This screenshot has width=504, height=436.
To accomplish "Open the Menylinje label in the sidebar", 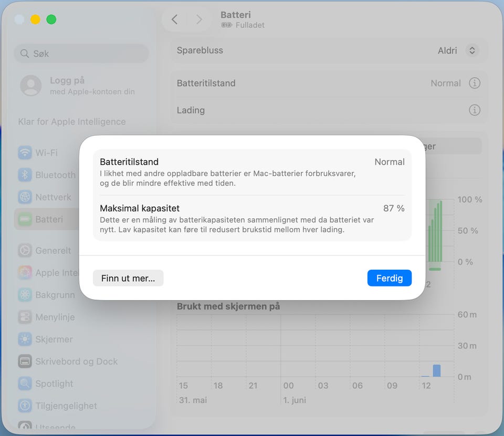I will [x=55, y=317].
